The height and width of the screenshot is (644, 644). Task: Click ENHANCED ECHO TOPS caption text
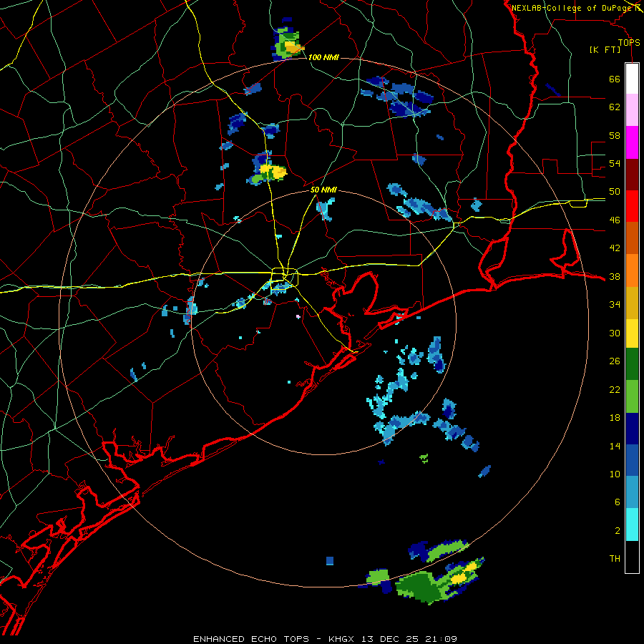click(251, 639)
